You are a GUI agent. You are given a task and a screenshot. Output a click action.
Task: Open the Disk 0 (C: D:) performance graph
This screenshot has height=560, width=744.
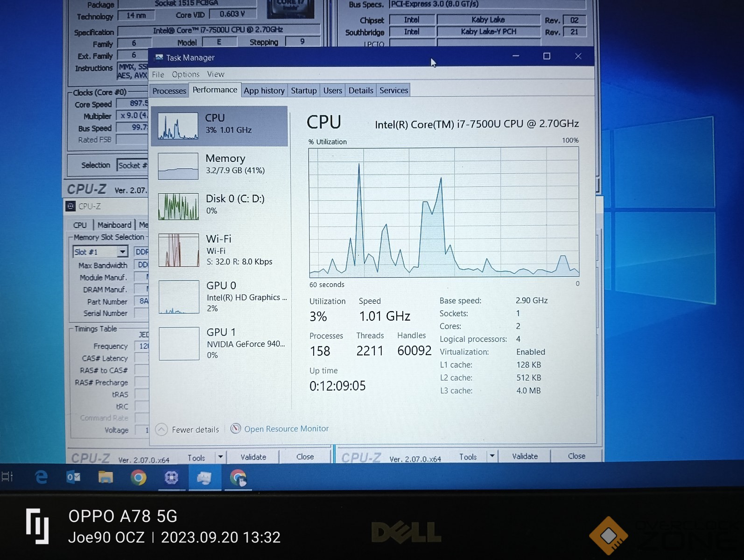pos(219,206)
